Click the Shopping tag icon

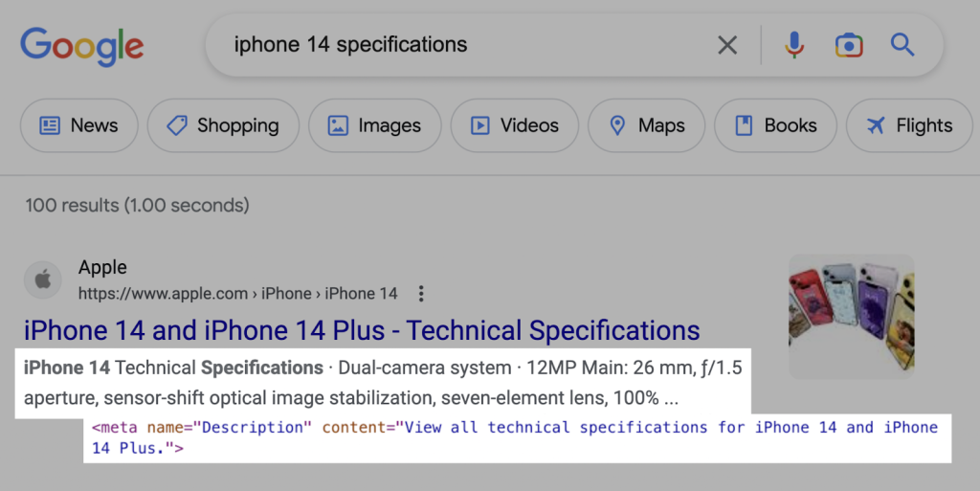(x=176, y=125)
